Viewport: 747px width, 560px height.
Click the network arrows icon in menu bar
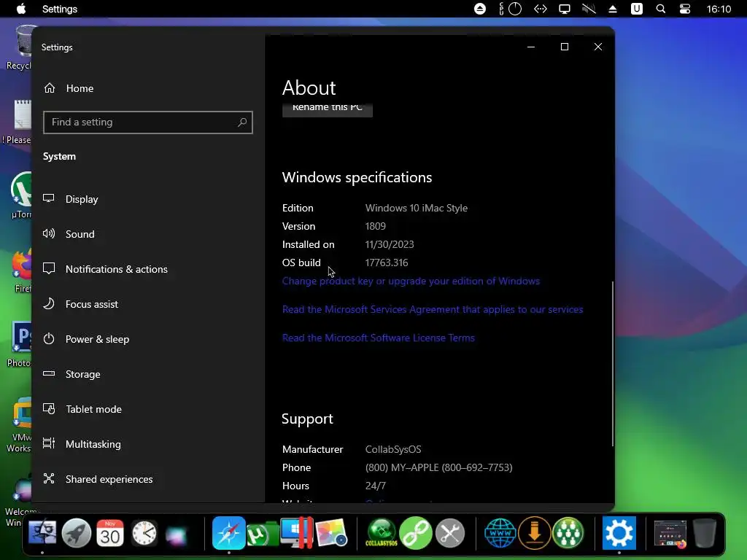[541, 9]
